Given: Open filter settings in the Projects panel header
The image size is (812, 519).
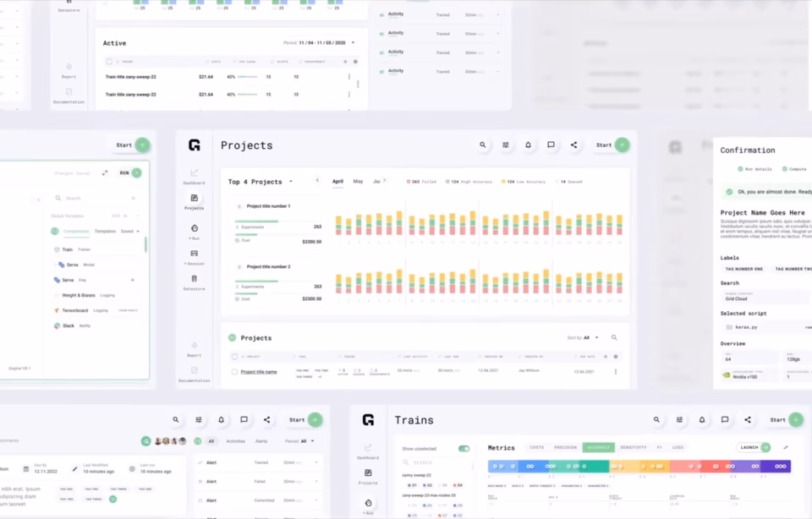Looking at the screenshot, I should (x=506, y=145).
